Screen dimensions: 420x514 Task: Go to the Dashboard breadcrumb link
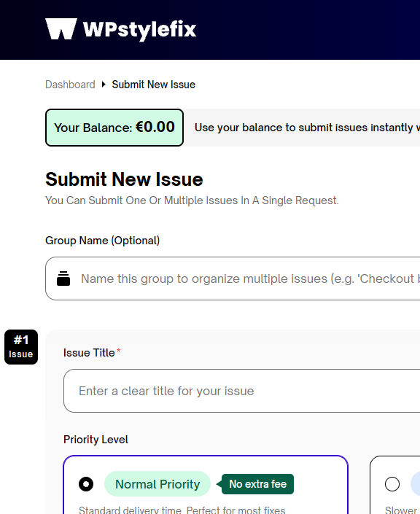70,85
